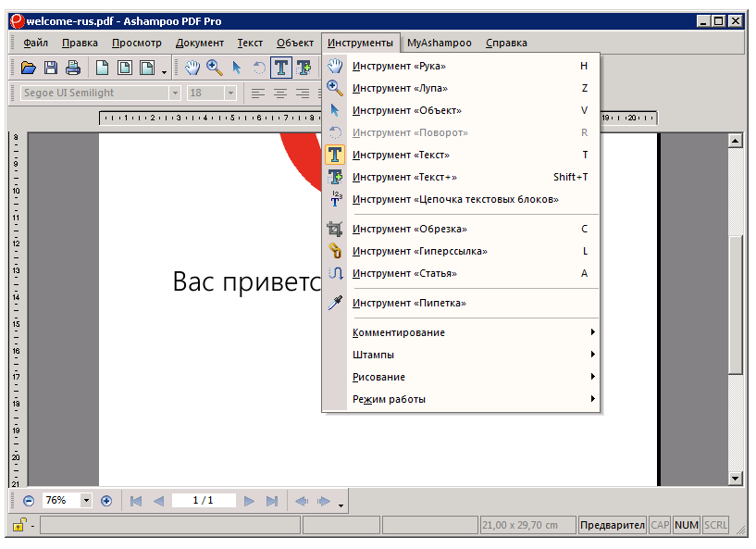756x549 pixels.
Task: Click the Print icon in toolbar
Action: [73, 68]
